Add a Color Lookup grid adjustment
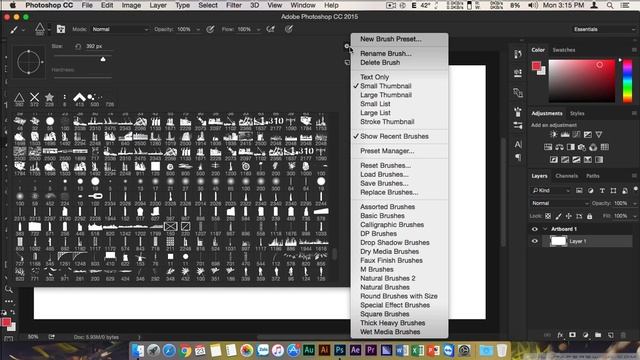 pos(604,147)
